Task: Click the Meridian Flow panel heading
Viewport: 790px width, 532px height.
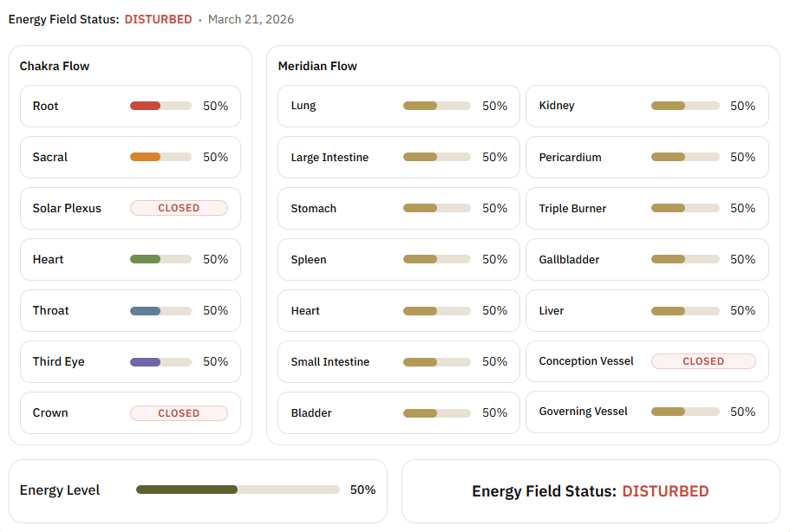Action: tap(317, 66)
